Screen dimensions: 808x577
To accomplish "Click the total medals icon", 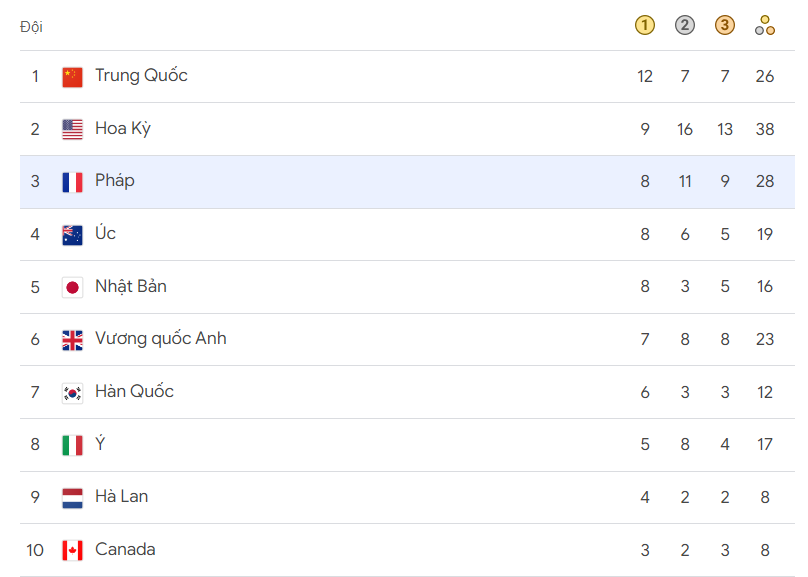I will tap(765, 25).
